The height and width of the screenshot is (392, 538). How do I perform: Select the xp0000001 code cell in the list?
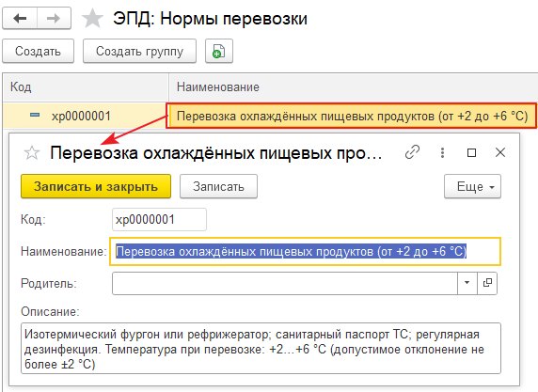81,116
